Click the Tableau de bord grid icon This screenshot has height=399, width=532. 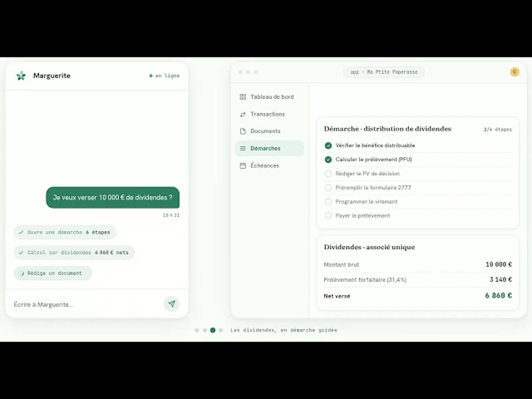point(243,97)
